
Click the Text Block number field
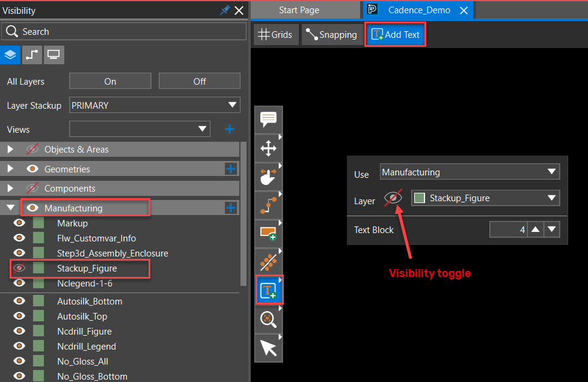click(x=508, y=229)
